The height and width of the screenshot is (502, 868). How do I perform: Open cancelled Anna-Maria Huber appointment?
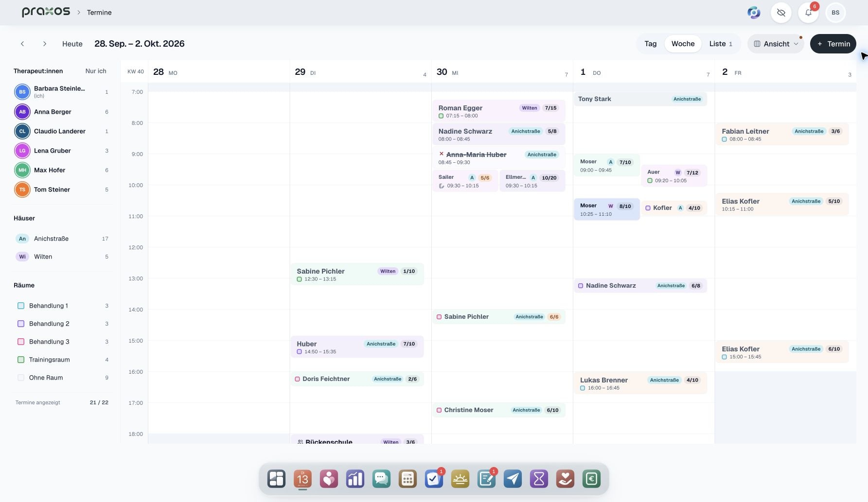[x=498, y=158]
